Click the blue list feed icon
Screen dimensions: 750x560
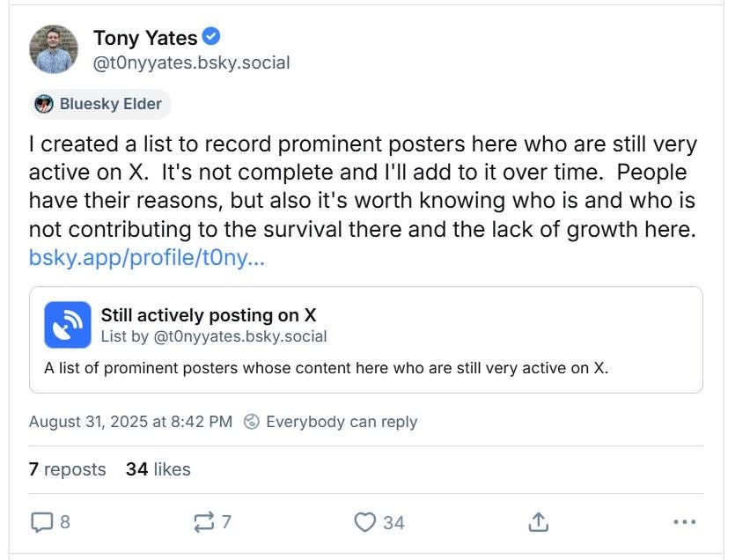68,325
